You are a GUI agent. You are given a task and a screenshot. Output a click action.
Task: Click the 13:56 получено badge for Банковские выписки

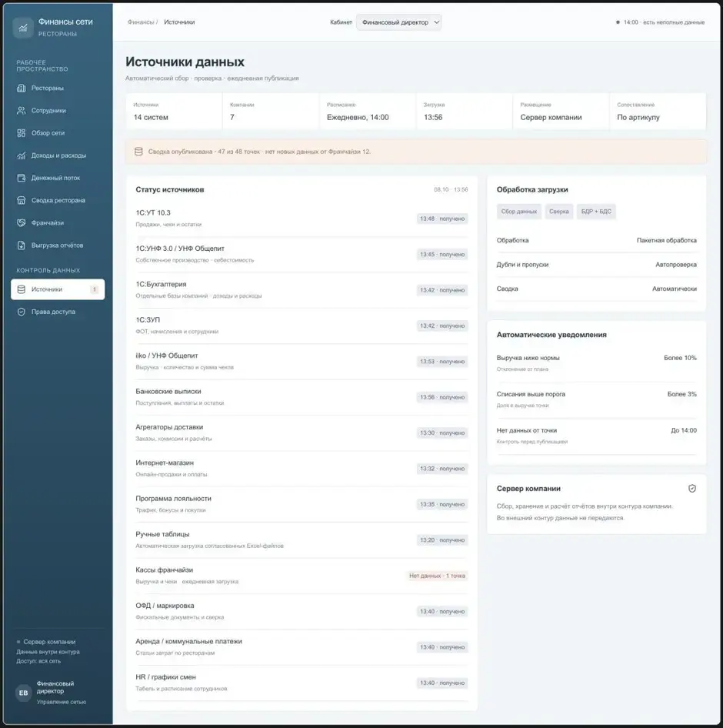coord(442,397)
